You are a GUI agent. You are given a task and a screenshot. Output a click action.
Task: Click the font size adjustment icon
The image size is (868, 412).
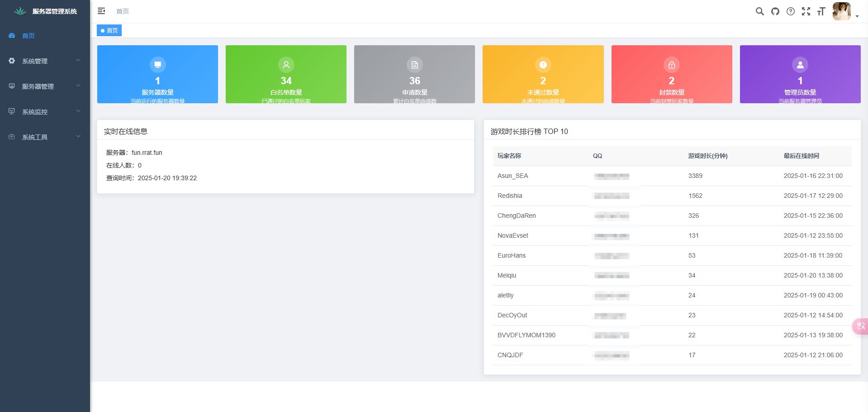coord(821,11)
